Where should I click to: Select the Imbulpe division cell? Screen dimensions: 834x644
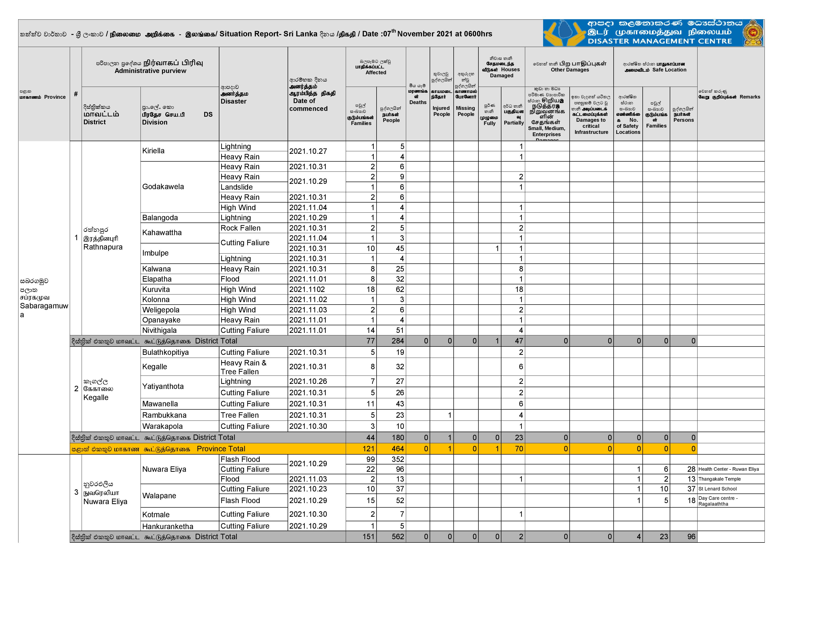click(x=180, y=253)
